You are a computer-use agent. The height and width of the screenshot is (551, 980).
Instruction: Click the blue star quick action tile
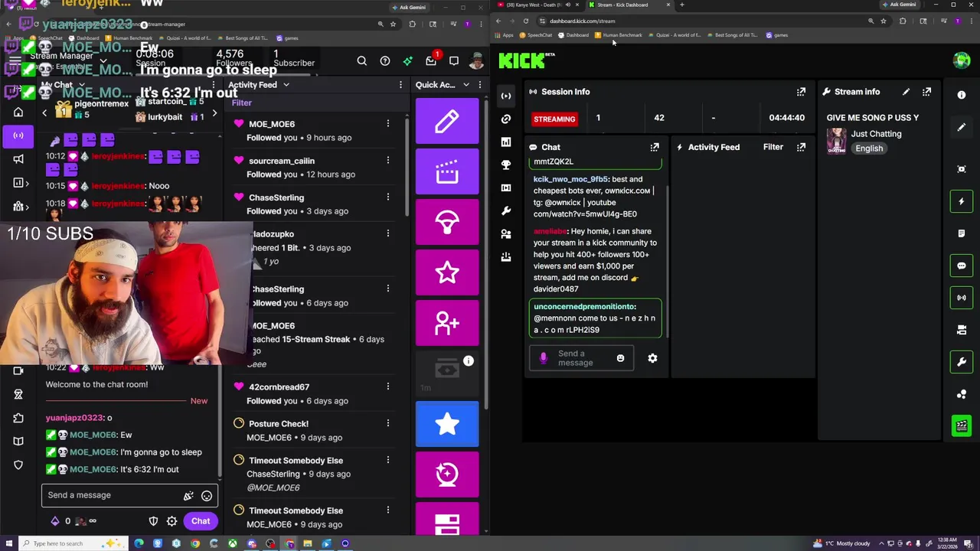click(447, 424)
